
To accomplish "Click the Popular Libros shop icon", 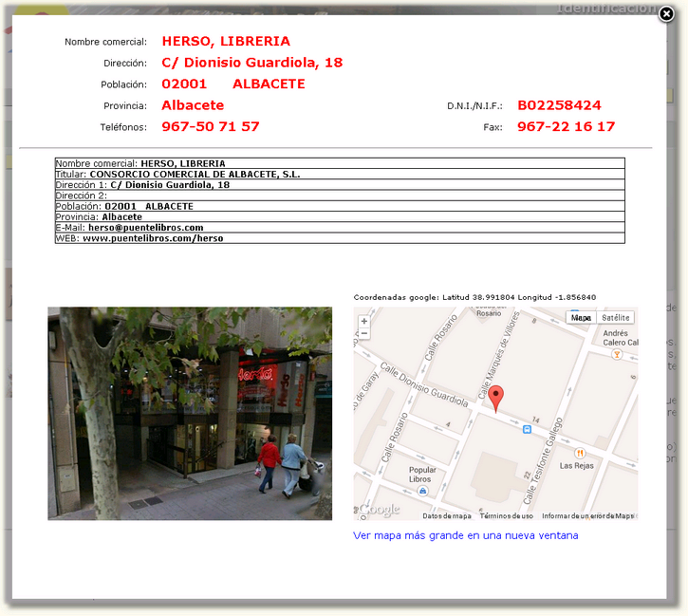I will 422,491.
